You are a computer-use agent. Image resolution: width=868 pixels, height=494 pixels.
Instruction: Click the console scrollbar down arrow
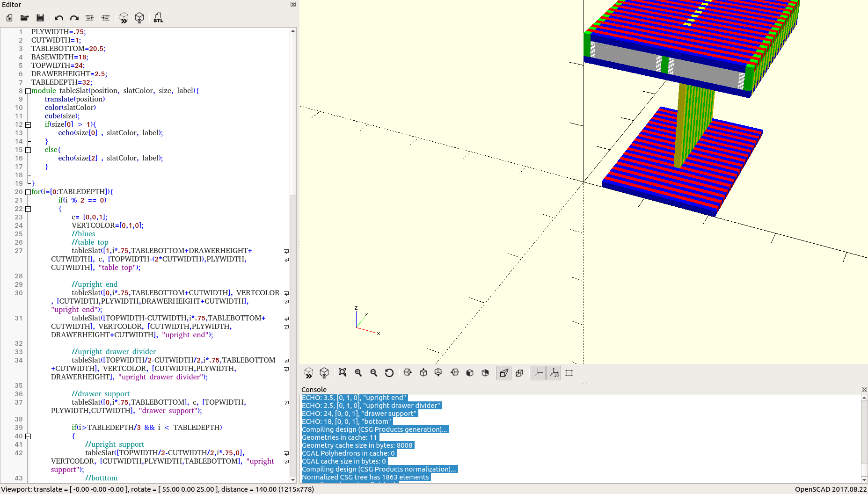pos(864,479)
